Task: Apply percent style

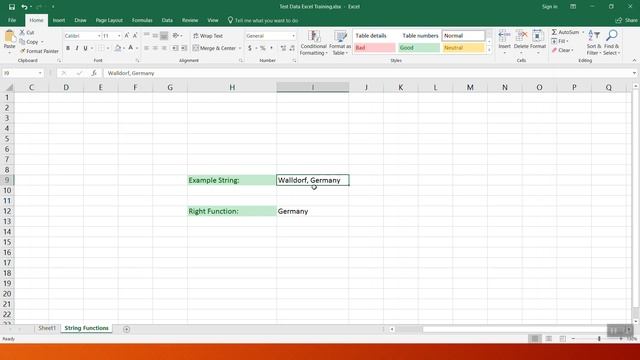Action: click(x=263, y=48)
